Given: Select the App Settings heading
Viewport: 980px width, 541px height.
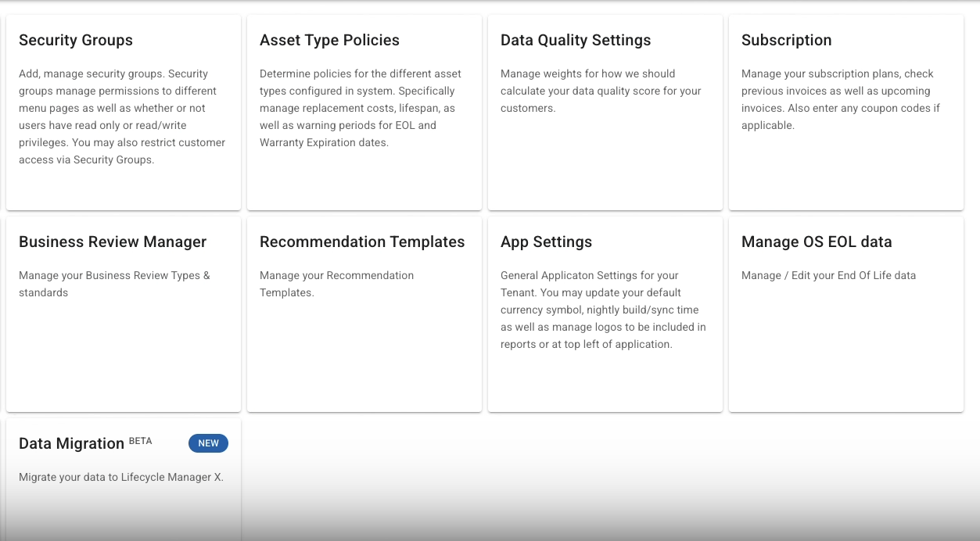Looking at the screenshot, I should pyautogui.click(x=546, y=242).
